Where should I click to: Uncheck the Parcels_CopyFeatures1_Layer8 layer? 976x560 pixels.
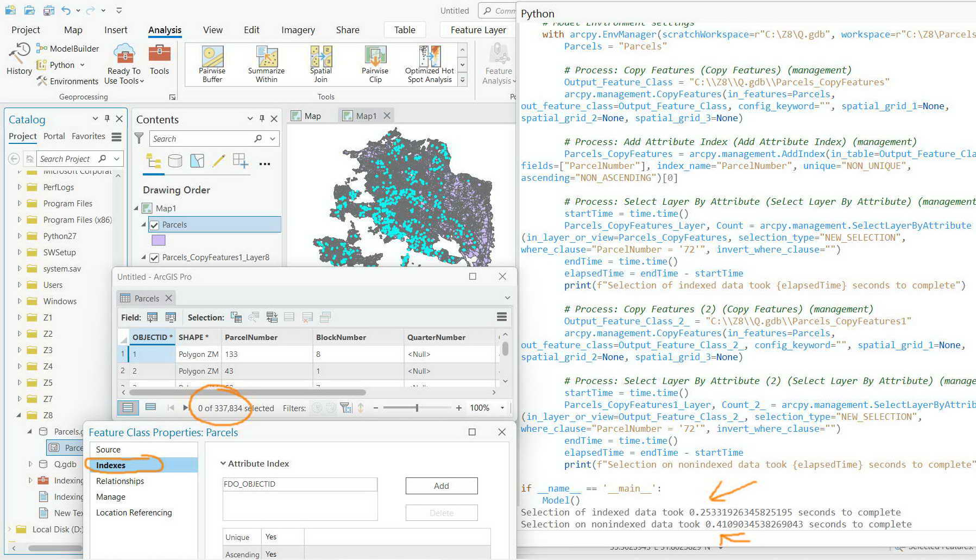click(155, 257)
